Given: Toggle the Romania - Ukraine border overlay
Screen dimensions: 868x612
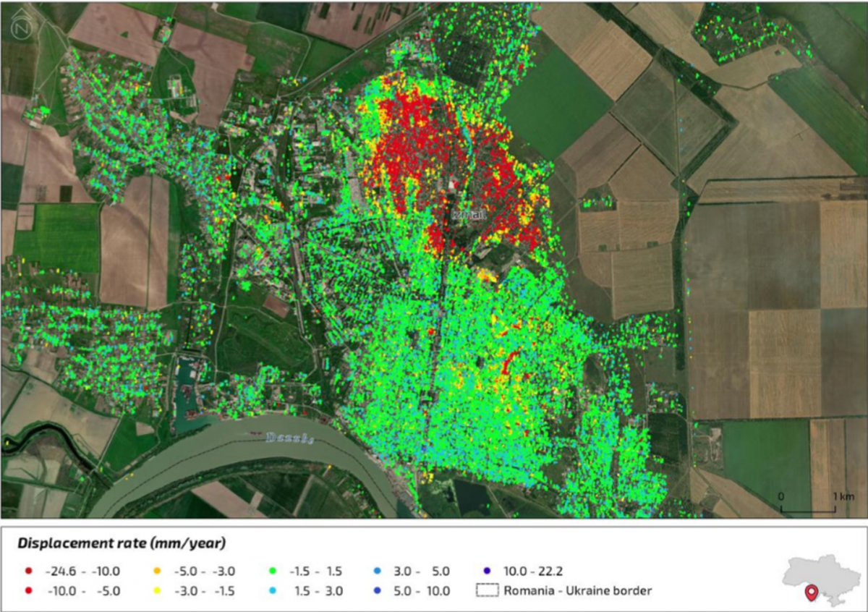Looking at the screenshot, I should [571, 591].
